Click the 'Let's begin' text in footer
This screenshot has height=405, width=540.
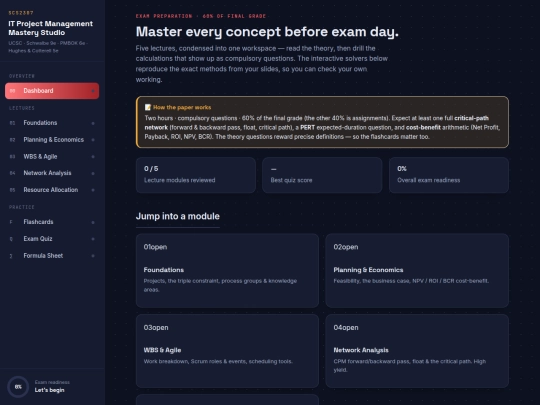coord(50,390)
